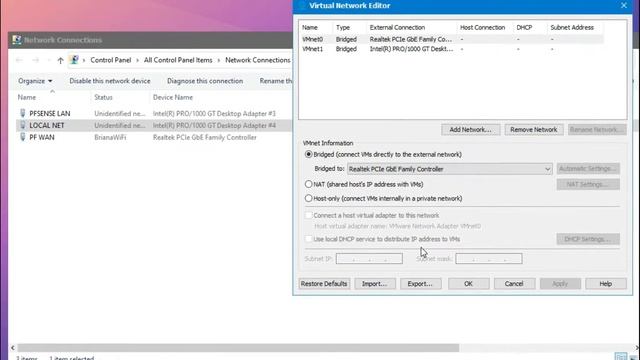The width and height of the screenshot is (640, 360).
Task: Close the Virtual Network Editor dialog
Action: coord(624,5)
